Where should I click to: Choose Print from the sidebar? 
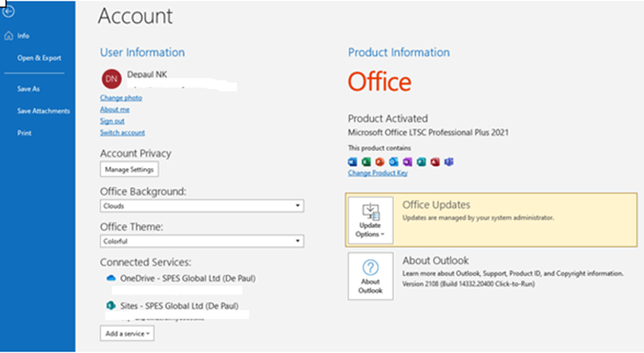click(25, 133)
